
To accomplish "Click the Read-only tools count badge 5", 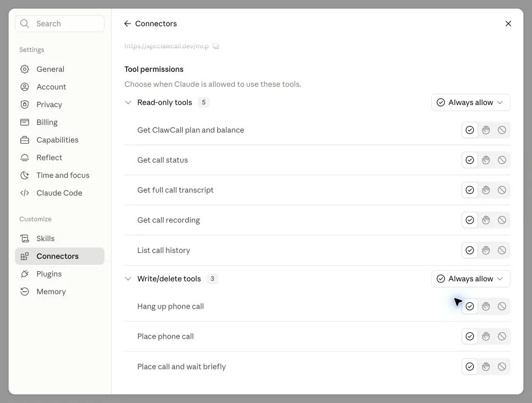I will tap(204, 102).
